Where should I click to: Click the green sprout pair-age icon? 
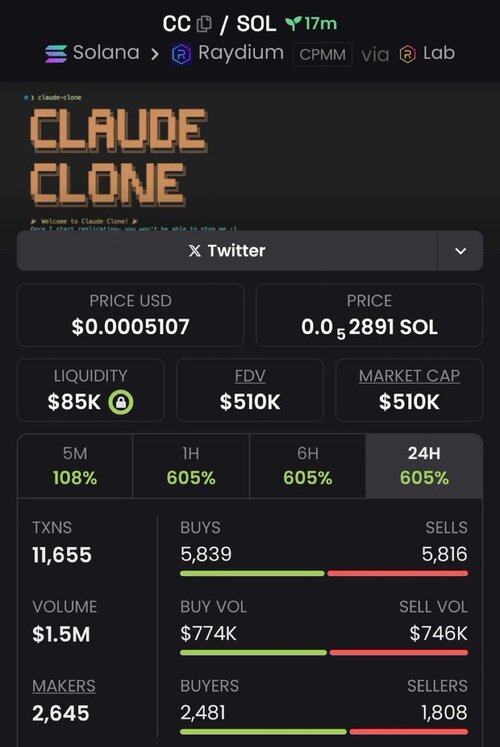294,23
